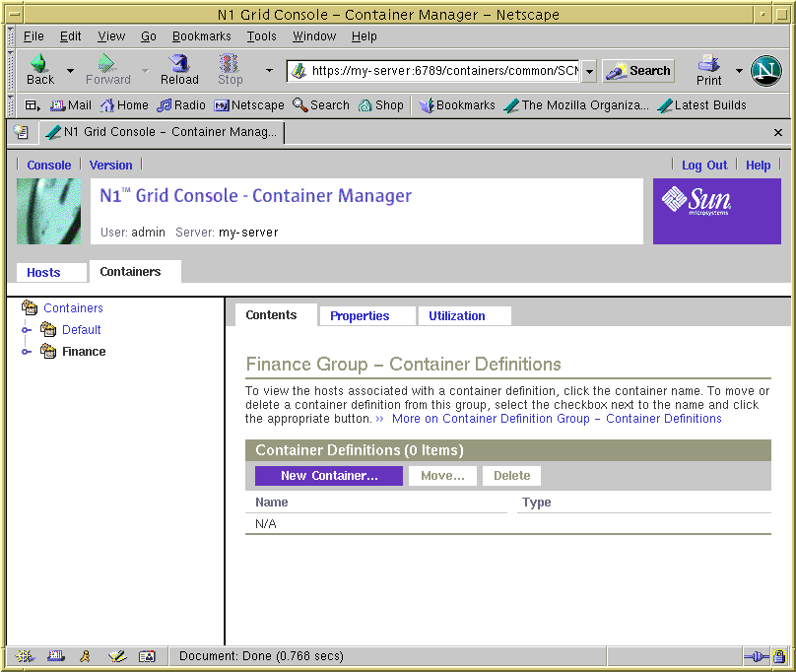Image resolution: width=796 pixels, height=672 pixels.
Task: Open the Forward history dropdown arrow
Action: pos(145,71)
